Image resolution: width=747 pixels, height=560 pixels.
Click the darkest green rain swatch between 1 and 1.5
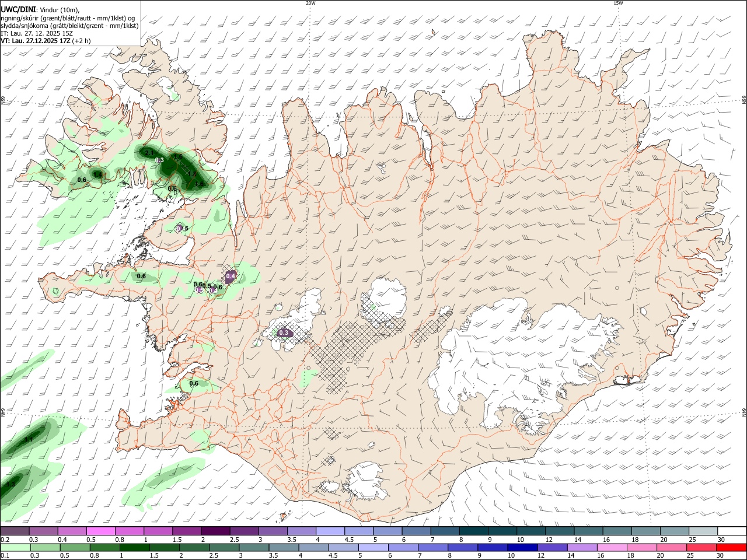(134, 547)
